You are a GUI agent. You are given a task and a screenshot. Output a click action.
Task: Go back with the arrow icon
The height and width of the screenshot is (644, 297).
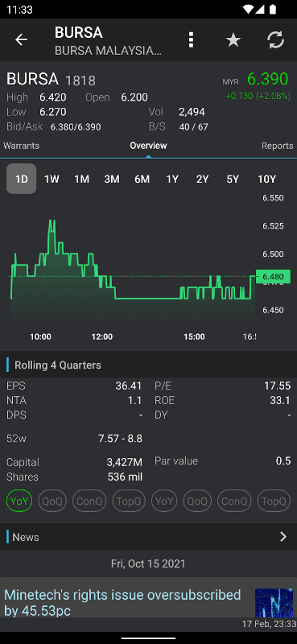click(22, 39)
